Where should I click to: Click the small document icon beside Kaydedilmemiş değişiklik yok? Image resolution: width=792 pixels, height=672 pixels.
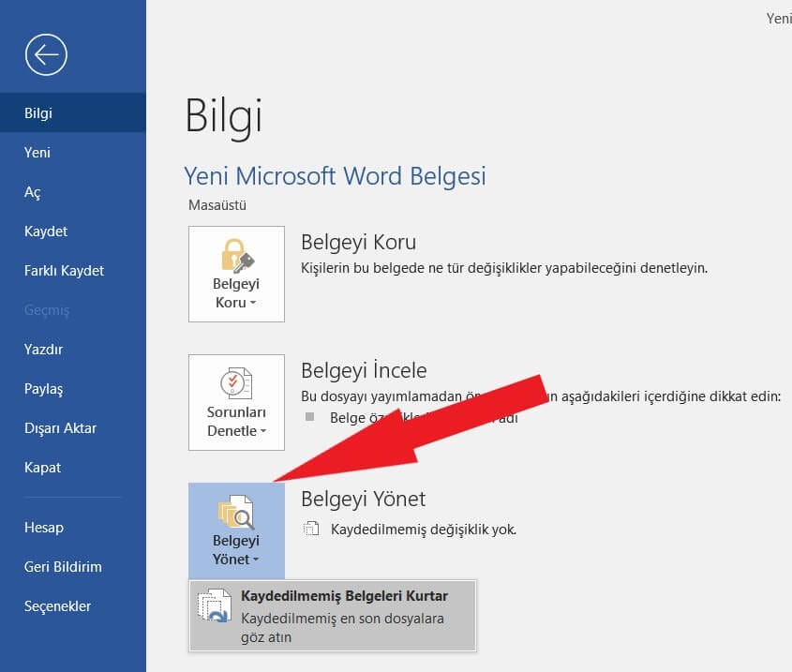click(311, 530)
